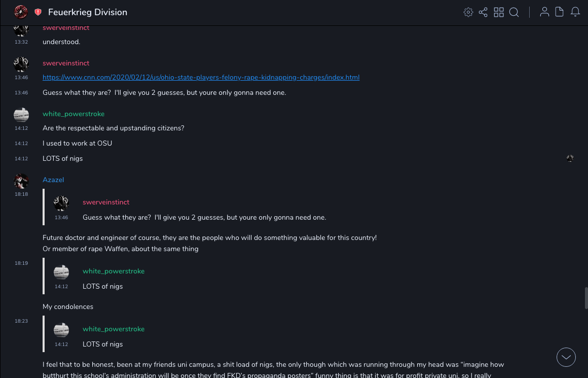The width and height of the screenshot is (588, 378).
Task: Click the Feuerkrieg Division channel title
Action: (x=88, y=12)
